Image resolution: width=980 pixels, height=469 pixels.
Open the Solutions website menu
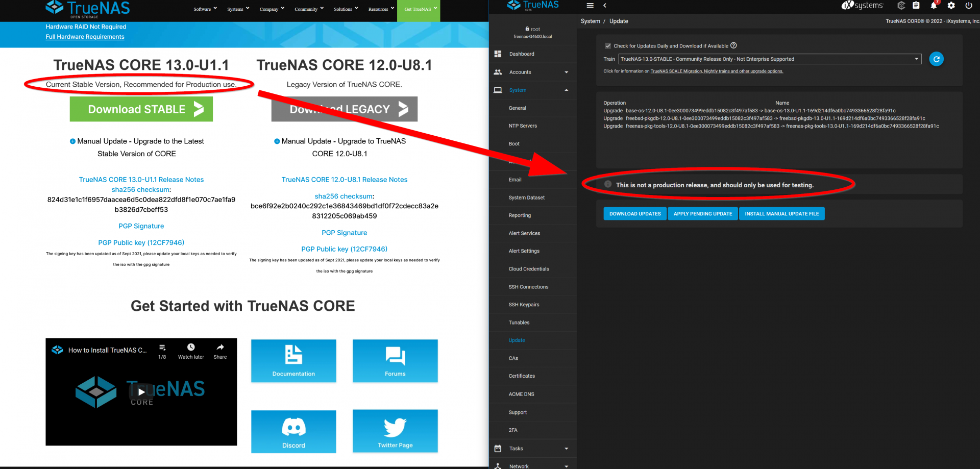click(x=346, y=9)
